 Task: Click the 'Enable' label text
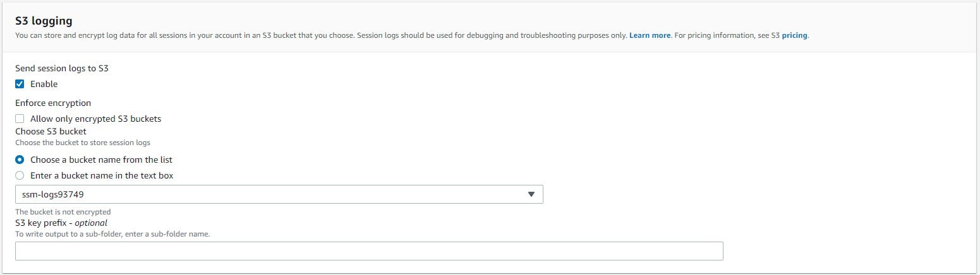coord(44,84)
